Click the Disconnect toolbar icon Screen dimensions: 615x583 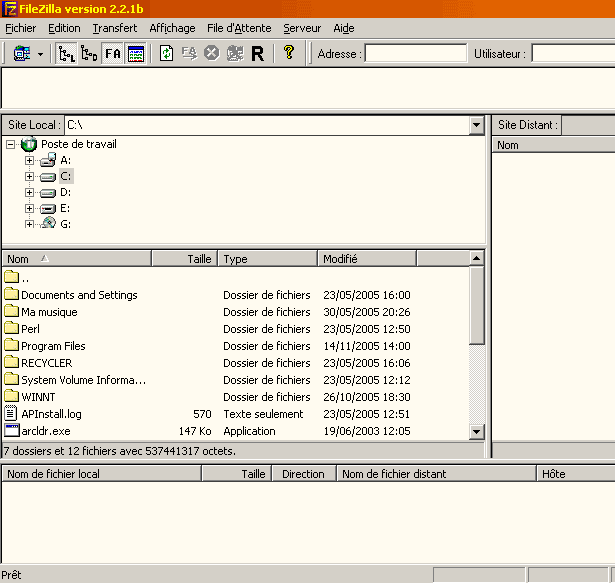point(235,53)
